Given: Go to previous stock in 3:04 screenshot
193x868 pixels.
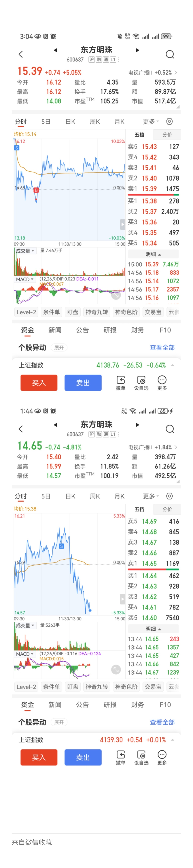Looking at the screenshot, I should coord(55,50).
